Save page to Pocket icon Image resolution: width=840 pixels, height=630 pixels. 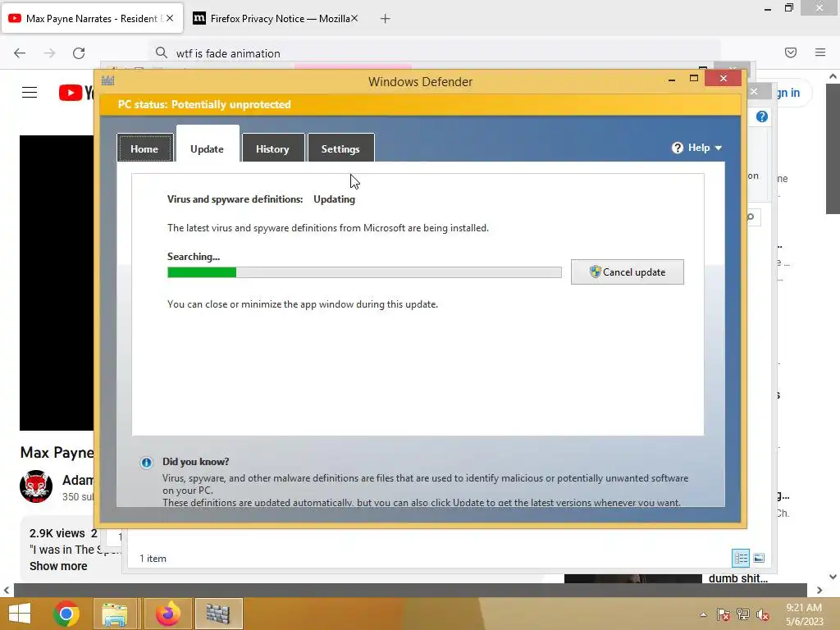791,52
